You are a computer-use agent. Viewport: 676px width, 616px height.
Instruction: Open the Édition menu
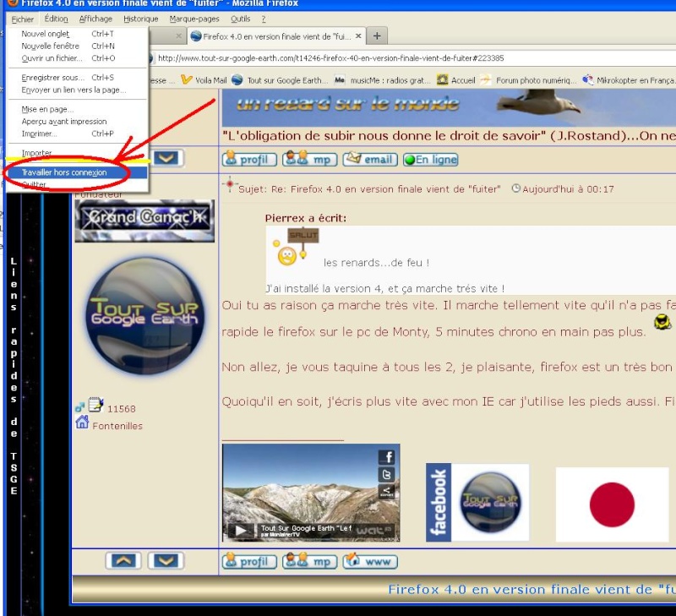point(56,19)
